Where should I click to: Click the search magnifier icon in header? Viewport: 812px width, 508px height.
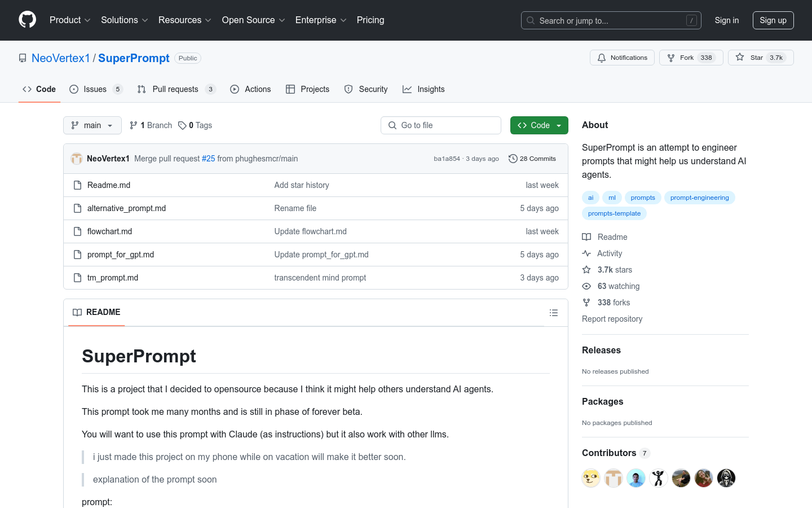click(x=531, y=20)
